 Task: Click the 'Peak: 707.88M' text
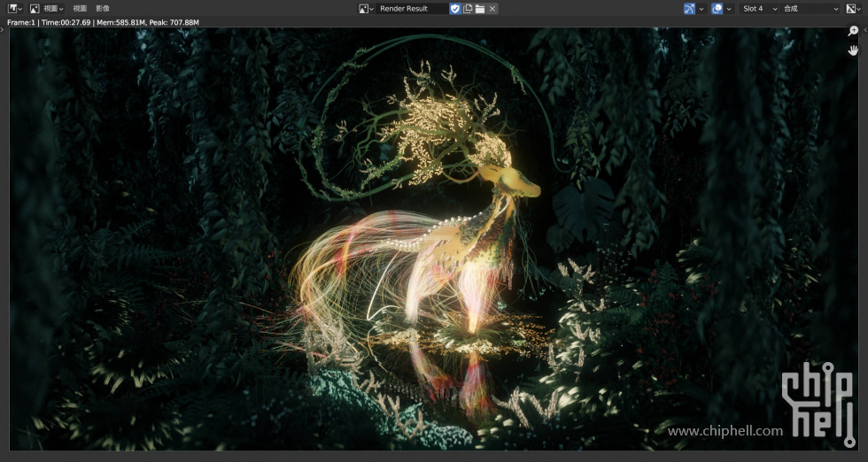pos(174,23)
